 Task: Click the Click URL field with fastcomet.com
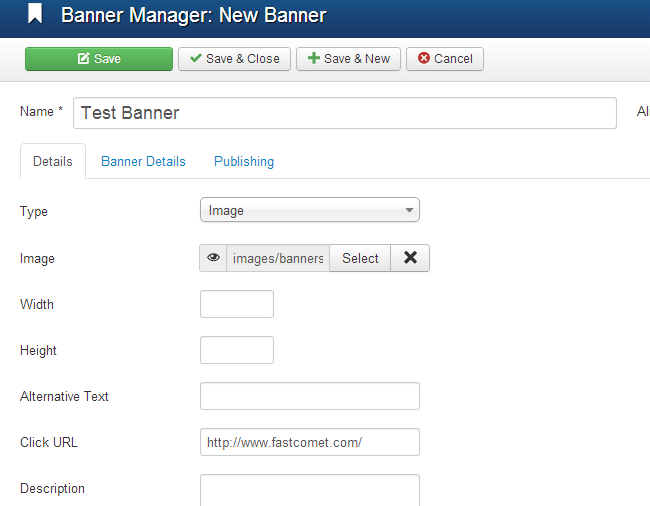point(309,442)
